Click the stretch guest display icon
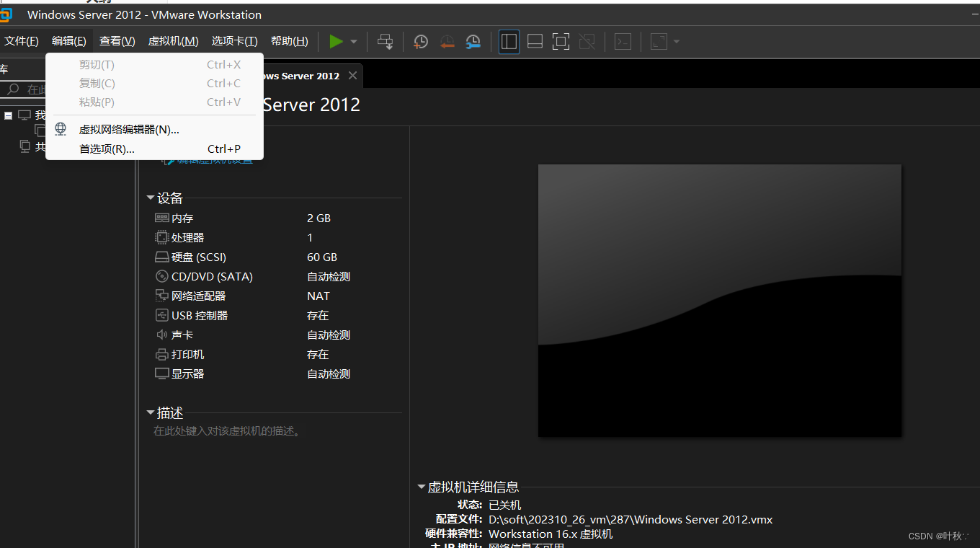The height and width of the screenshot is (548, 980). click(659, 42)
